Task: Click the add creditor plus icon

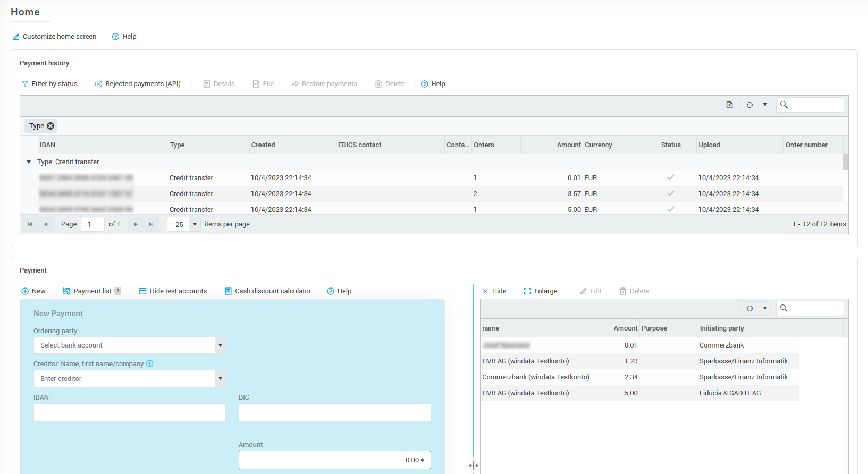Action: [150, 363]
